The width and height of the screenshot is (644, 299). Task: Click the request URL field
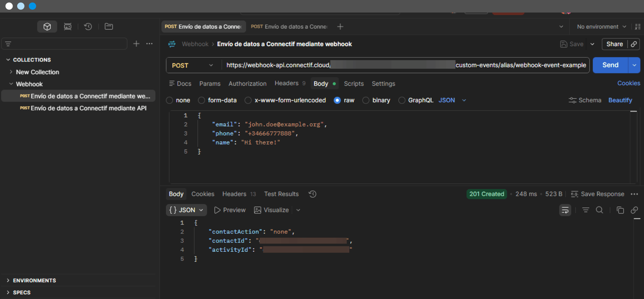tap(406, 65)
